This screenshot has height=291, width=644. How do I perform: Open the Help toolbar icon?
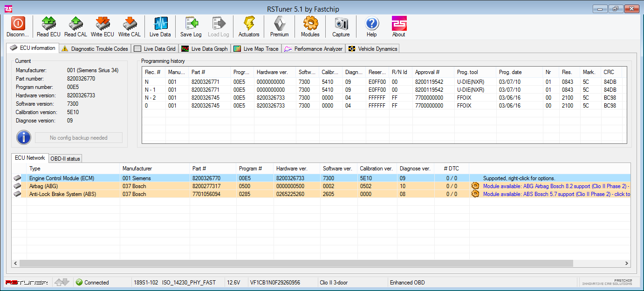[371, 27]
